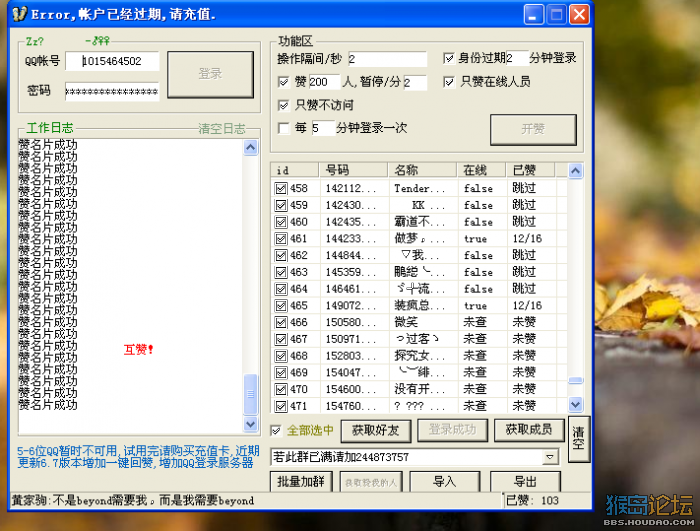
Task: Click the 暂停/分 pause field
Action: click(415, 83)
